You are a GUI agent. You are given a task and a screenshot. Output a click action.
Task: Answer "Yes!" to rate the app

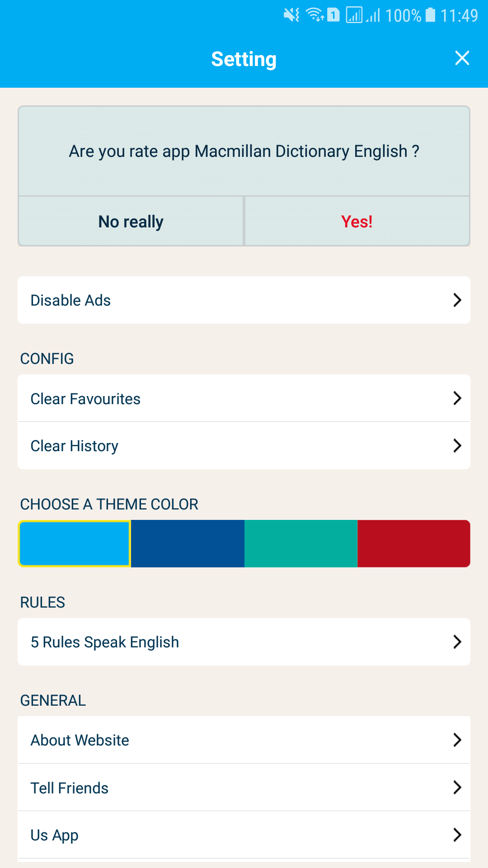[357, 222]
